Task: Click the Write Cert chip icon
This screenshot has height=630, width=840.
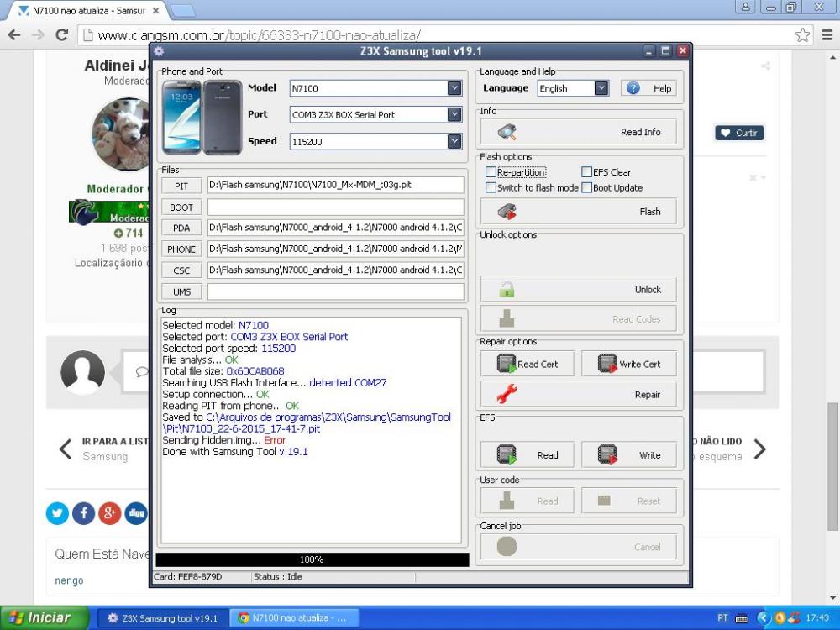Action: pyautogui.click(x=607, y=364)
